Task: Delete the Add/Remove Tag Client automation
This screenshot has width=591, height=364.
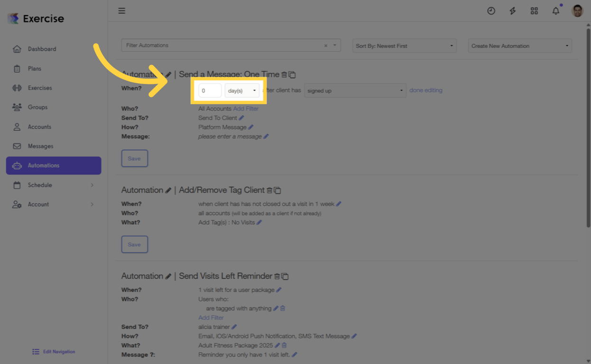Action: click(x=269, y=190)
